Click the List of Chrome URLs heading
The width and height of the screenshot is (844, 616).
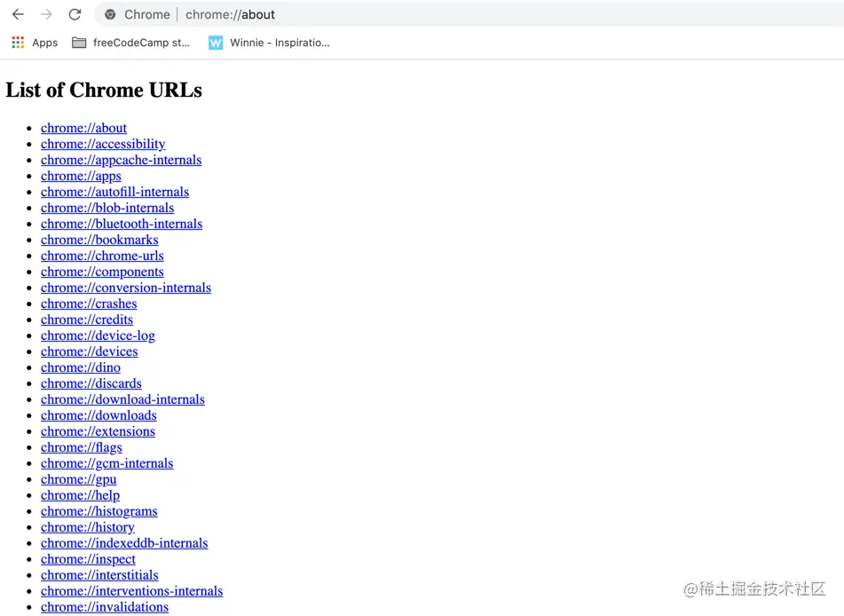pos(104,90)
